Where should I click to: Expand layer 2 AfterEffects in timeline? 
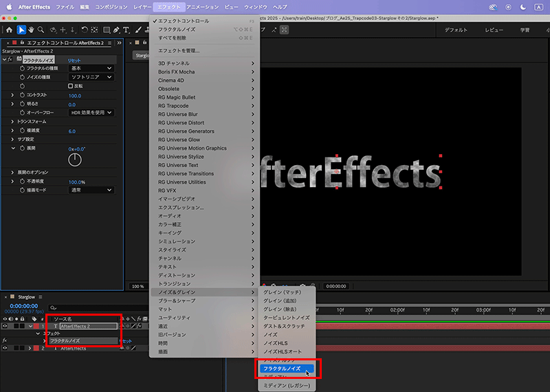(30, 348)
